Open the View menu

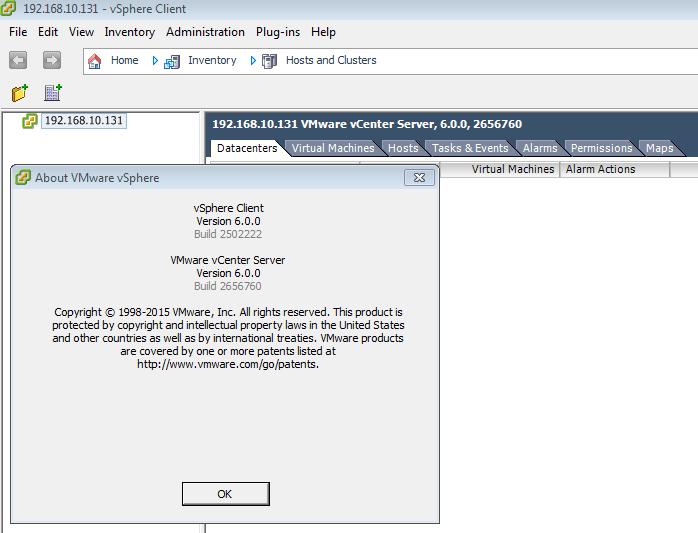click(x=81, y=32)
